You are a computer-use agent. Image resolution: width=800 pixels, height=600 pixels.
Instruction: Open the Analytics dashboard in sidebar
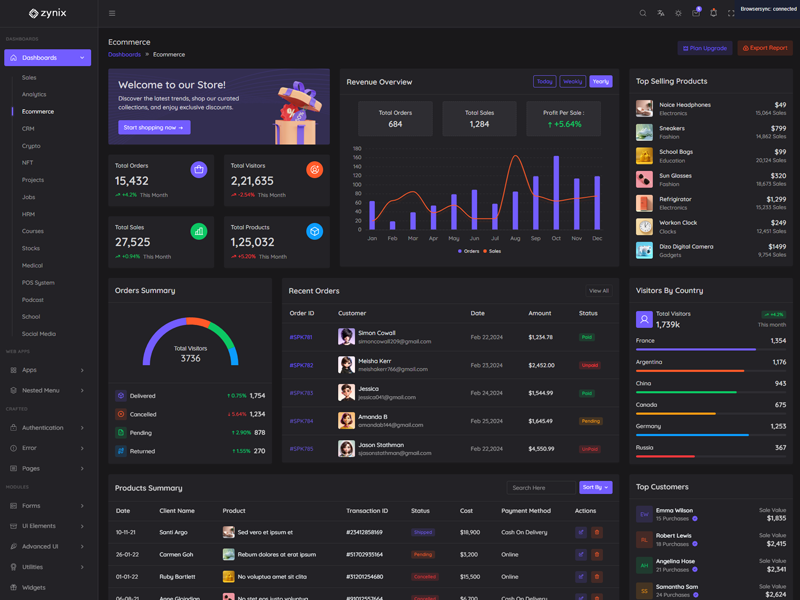[x=34, y=94]
